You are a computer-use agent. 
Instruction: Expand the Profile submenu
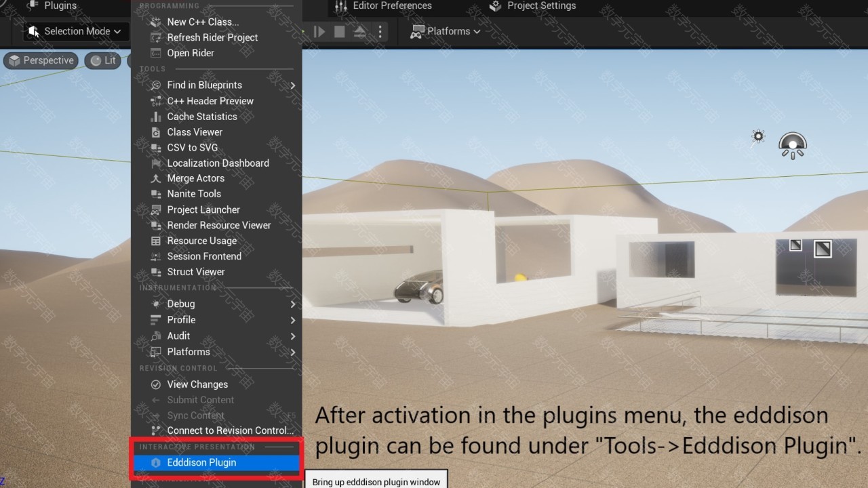point(216,320)
